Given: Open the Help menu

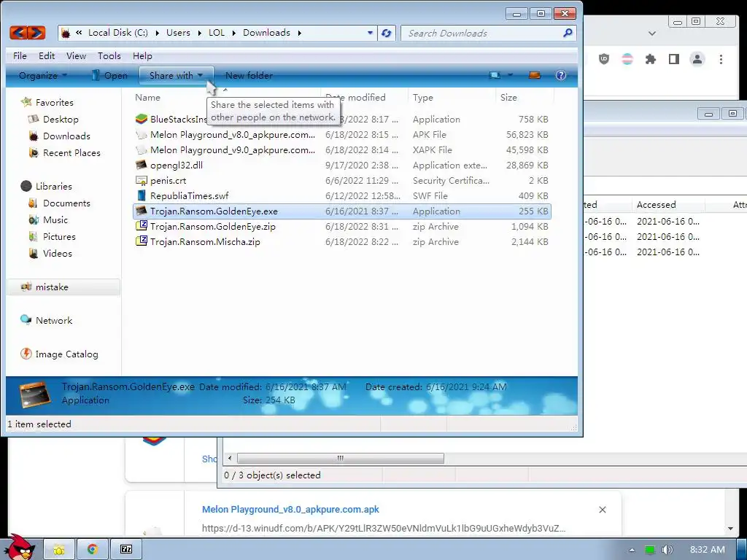Looking at the screenshot, I should pyautogui.click(x=142, y=55).
